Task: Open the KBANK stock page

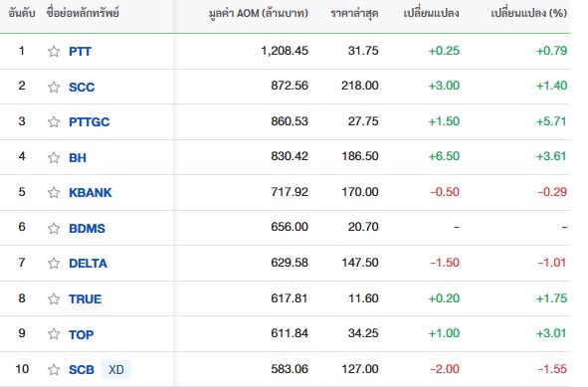Action: point(91,193)
